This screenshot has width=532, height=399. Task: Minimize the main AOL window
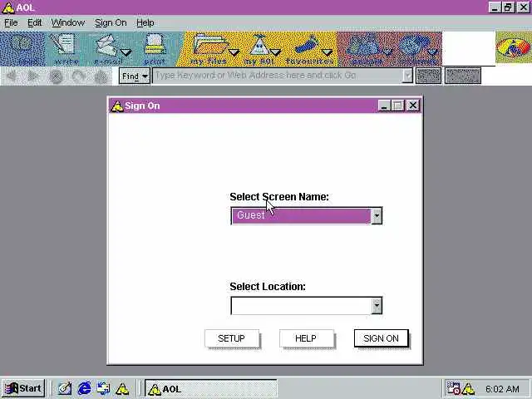point(495,7)
